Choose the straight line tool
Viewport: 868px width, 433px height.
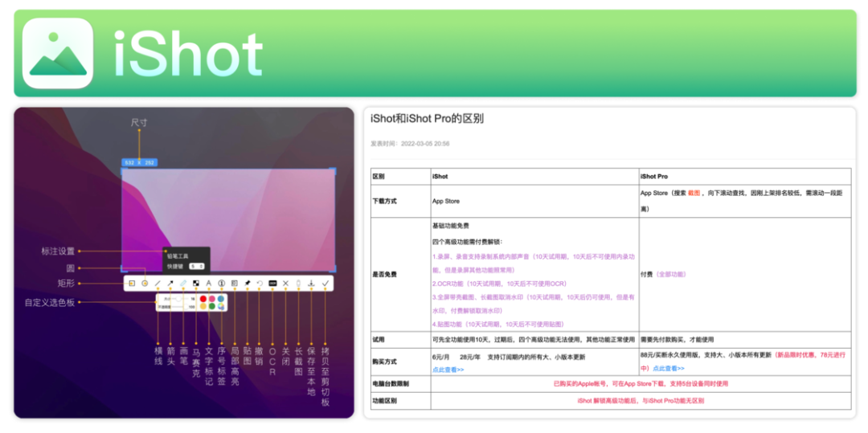158,283
